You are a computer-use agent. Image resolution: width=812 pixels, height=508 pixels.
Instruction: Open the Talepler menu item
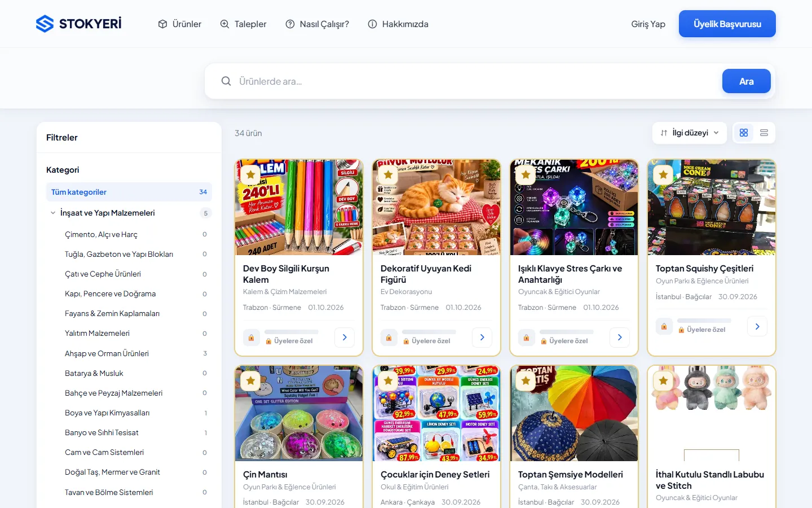pos(243,24)
